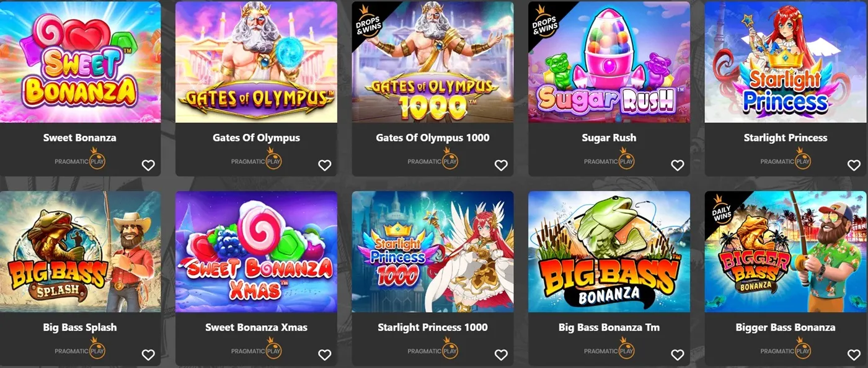868x368 pixels.
Task: Click the Sweet Bonanza Xmas title link
Action: point(256,327)
